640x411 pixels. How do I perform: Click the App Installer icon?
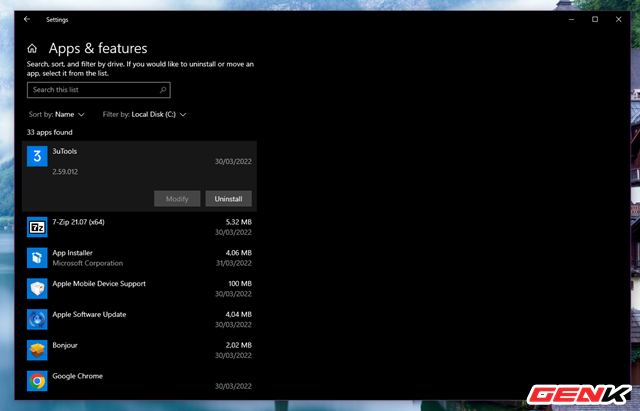[x=37, y=258]
